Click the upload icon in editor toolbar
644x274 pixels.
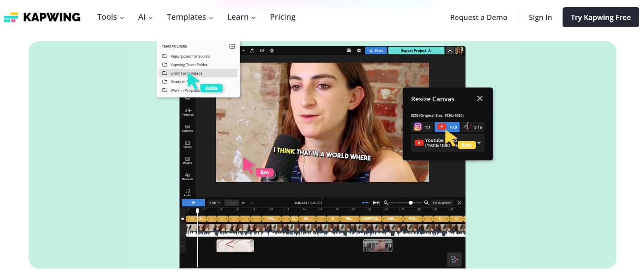point(252,51)
